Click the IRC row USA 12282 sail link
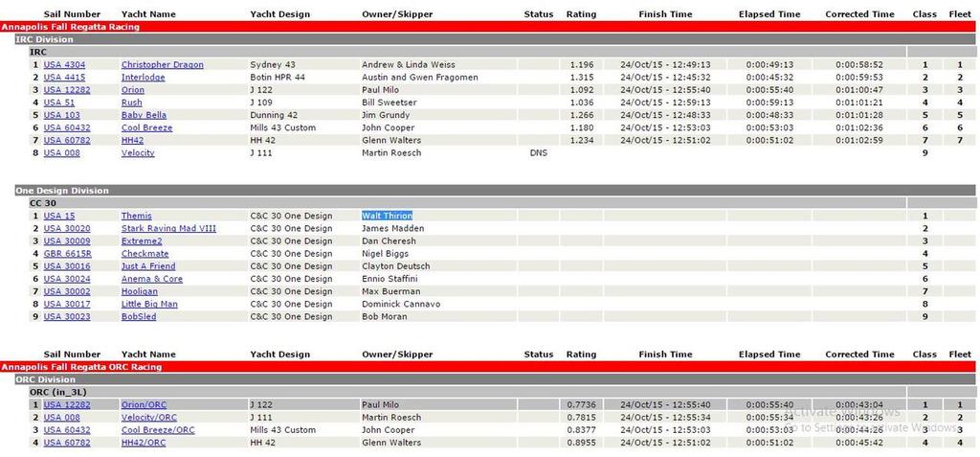Screen dimensions: 980x457 point(67,90)
